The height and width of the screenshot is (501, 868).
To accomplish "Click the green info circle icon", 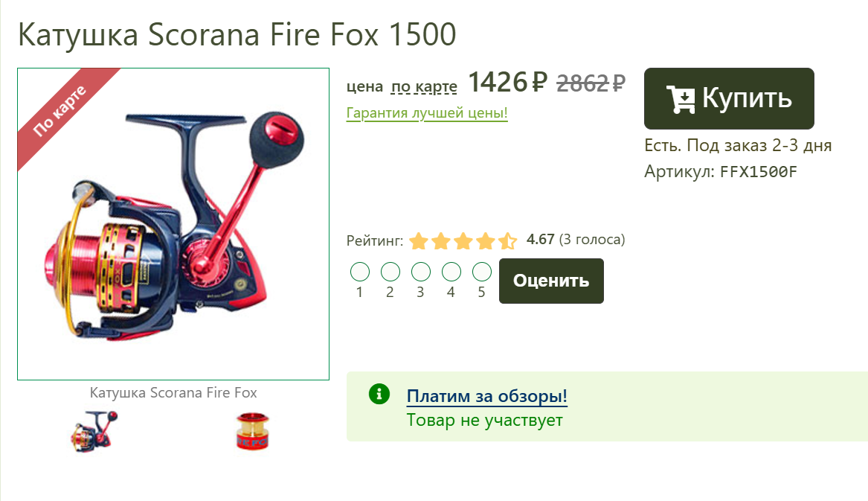I will tap(379, 394).
